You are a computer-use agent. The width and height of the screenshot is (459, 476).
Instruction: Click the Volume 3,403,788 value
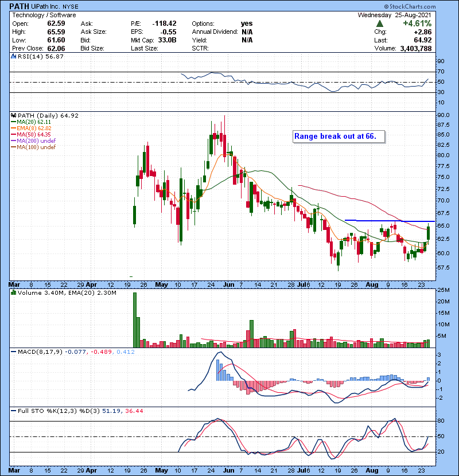(x=416, y=48)
